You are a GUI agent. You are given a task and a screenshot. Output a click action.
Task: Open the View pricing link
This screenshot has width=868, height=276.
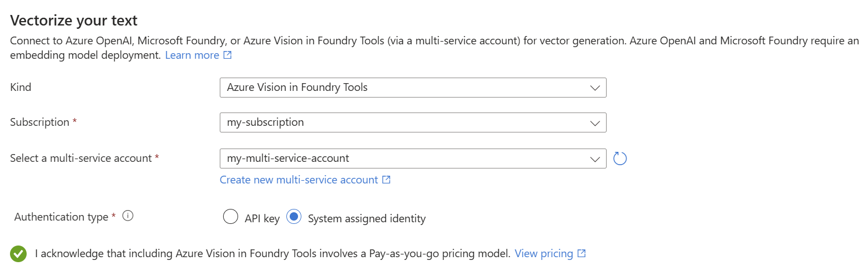543,254
